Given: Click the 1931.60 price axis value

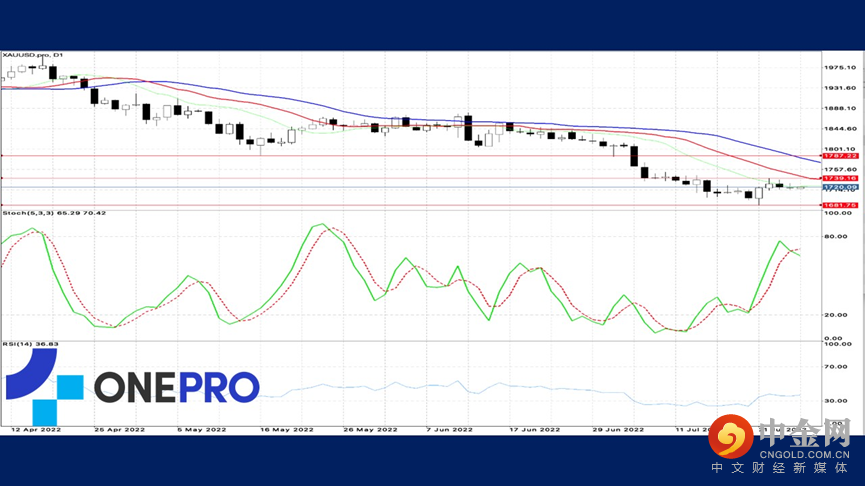Looking at the screenshot, I should [x=840, y=88].
